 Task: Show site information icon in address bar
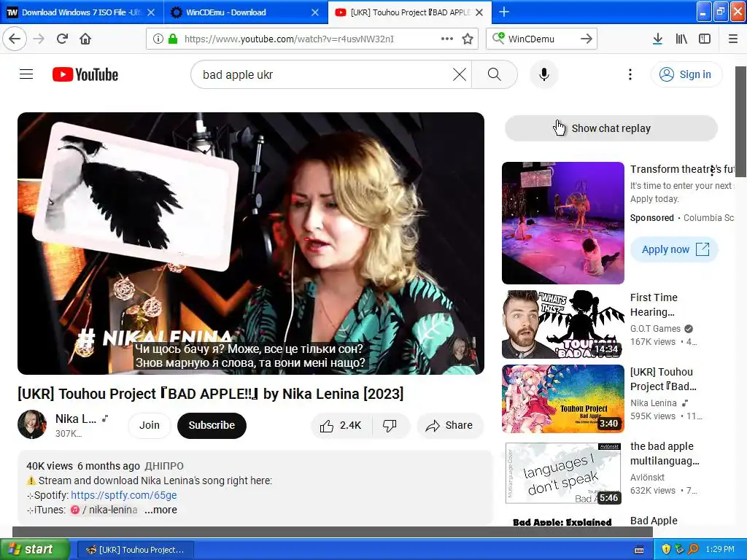[x=158, y=39]
